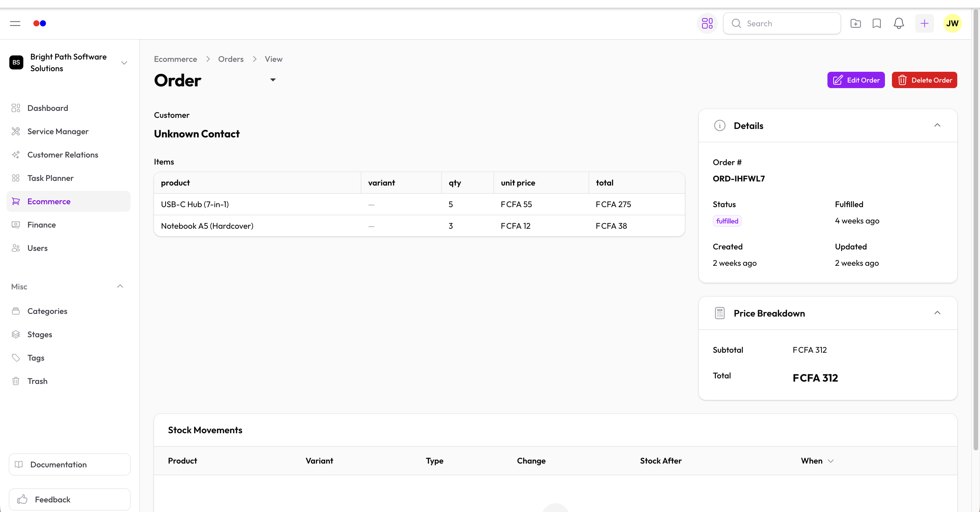Click Notebook A5 (Hardcover) row
980x512 pixels.
(419, 226)
